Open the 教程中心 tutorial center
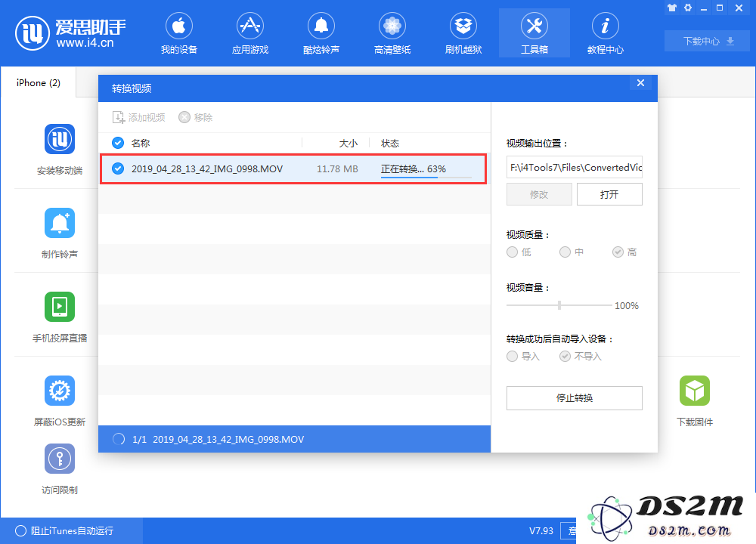This screenshot has width=756, height=544. pos(605,33)
